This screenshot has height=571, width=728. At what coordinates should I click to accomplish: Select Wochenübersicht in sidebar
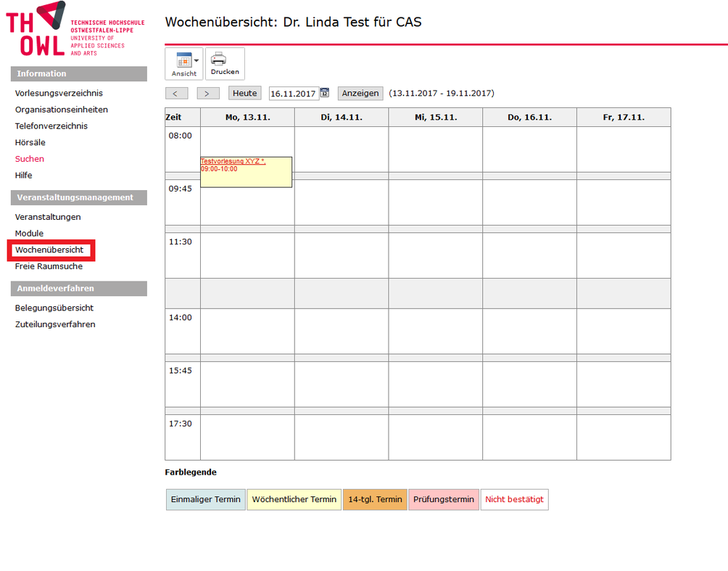[49, 250]
